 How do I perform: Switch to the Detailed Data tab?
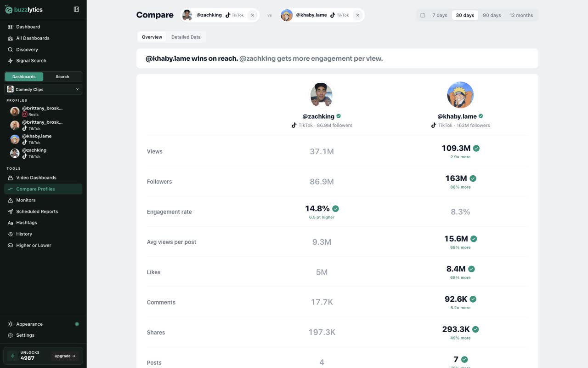[x=186, y=37]
